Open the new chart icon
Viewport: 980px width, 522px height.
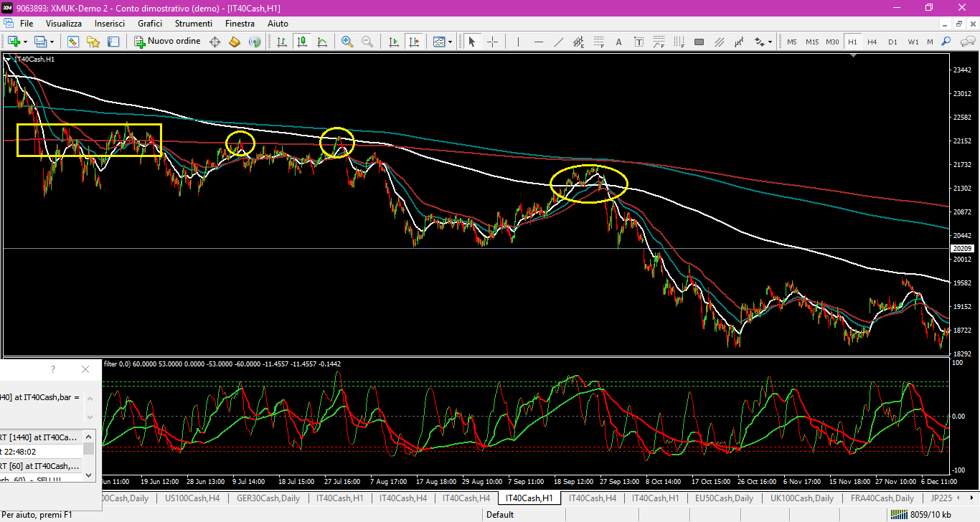(14, 42)
